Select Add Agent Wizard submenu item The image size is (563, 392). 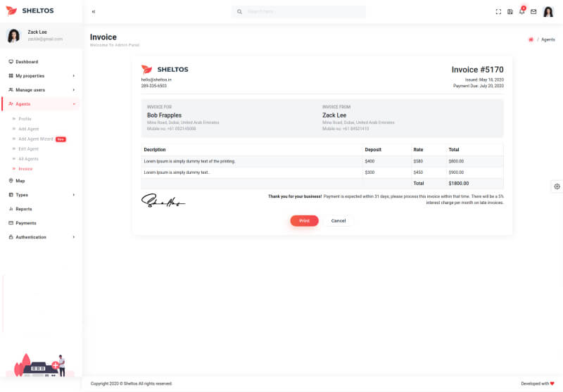click(x=35, y=139)
